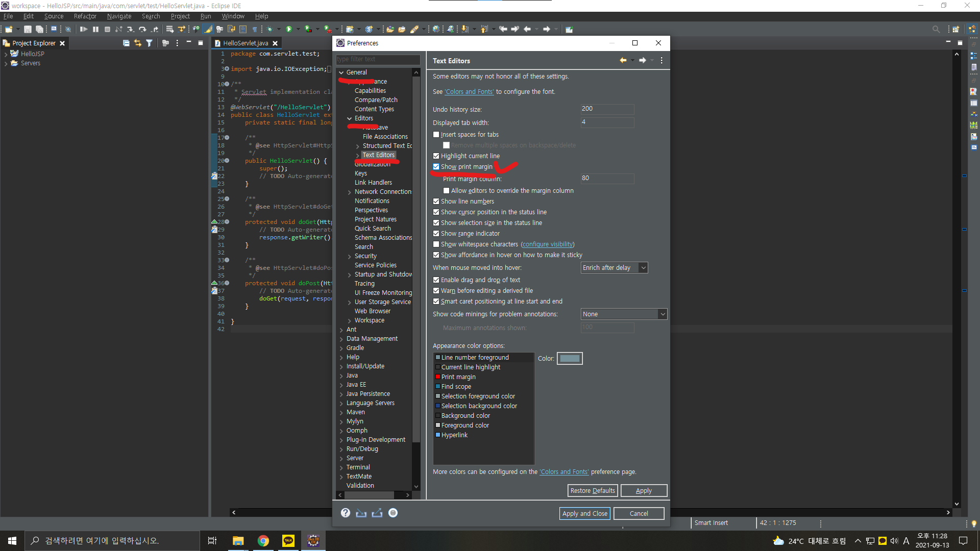Click the Apply and Close button
Image resolution: width=980 pixels, height=551 pixels.
tap(584, 514)
